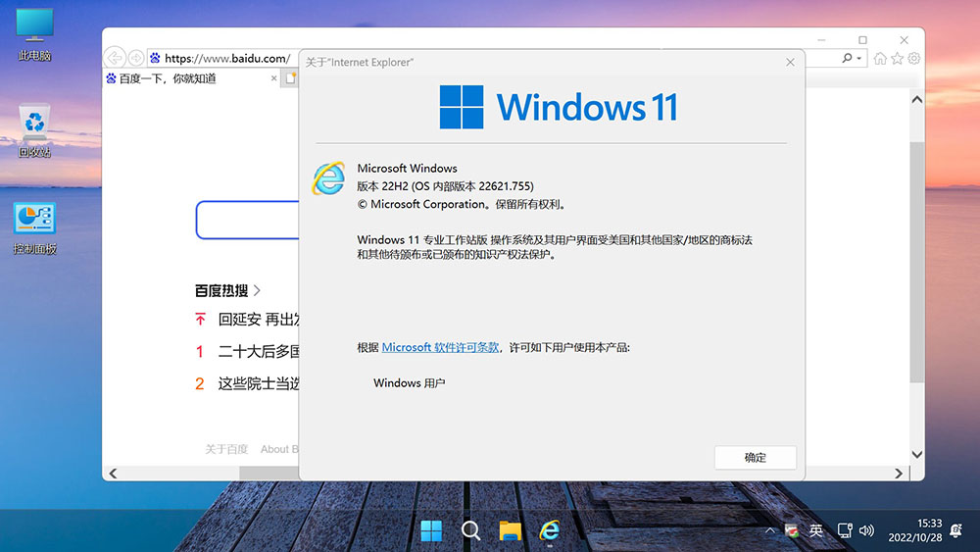Click the Windows Start button
Screen dimensions: 980x552
pos(431,530)
